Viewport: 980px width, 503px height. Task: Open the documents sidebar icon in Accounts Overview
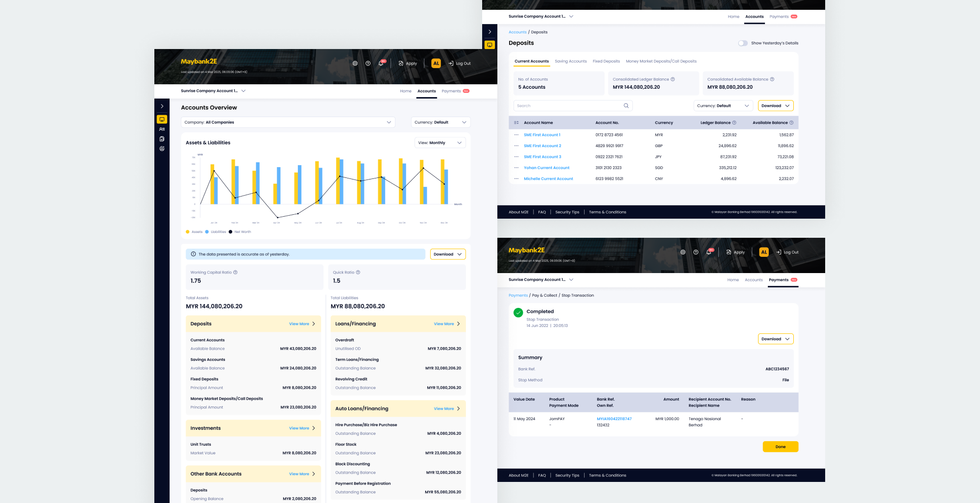point(162,139)
